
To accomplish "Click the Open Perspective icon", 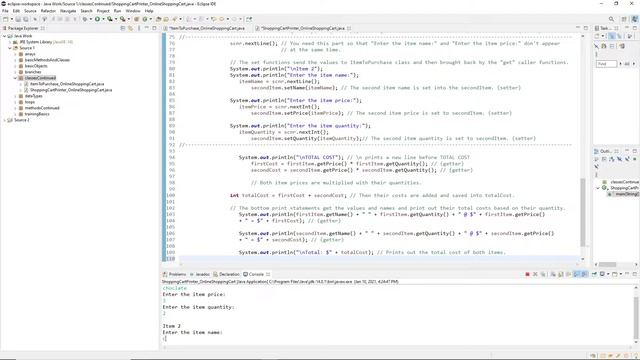I will pos(624,19).
